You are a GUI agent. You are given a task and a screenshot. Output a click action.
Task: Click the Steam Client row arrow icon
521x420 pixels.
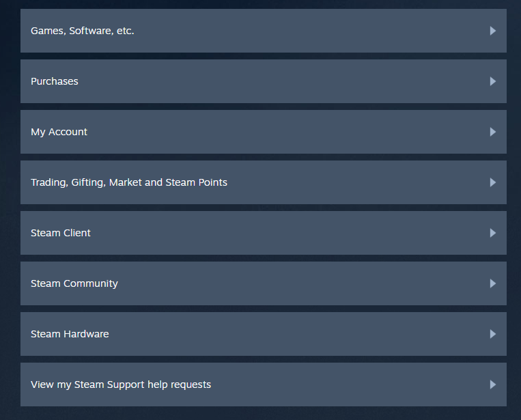[493, 233]
